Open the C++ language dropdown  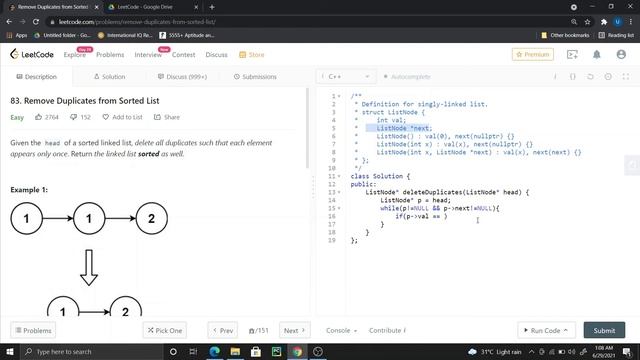[346, 77]
